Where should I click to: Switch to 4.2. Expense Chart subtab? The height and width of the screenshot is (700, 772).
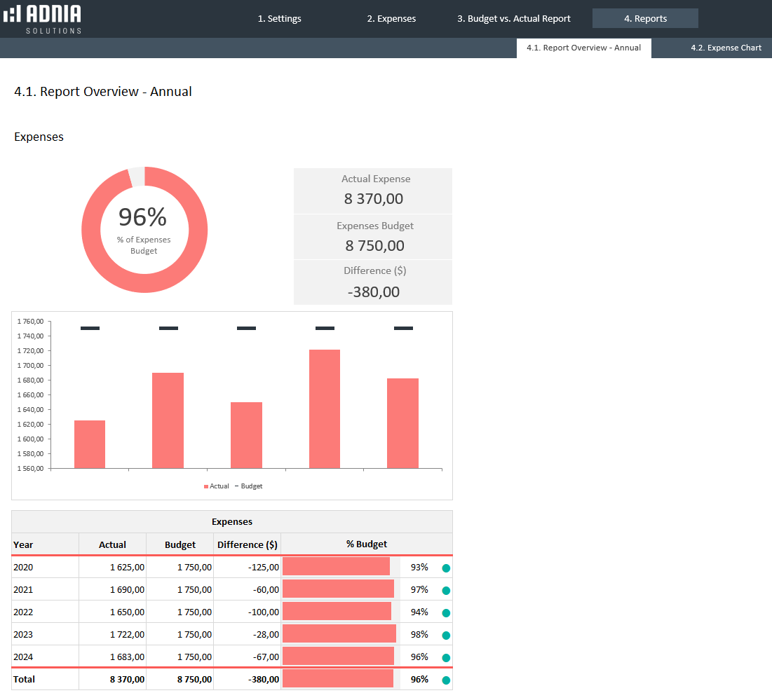pyautogui.click(x=726, y=48)
